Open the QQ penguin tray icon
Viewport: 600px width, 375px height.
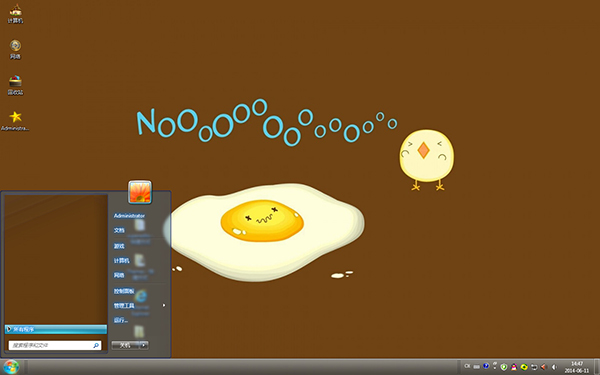(x=514, y=367)
